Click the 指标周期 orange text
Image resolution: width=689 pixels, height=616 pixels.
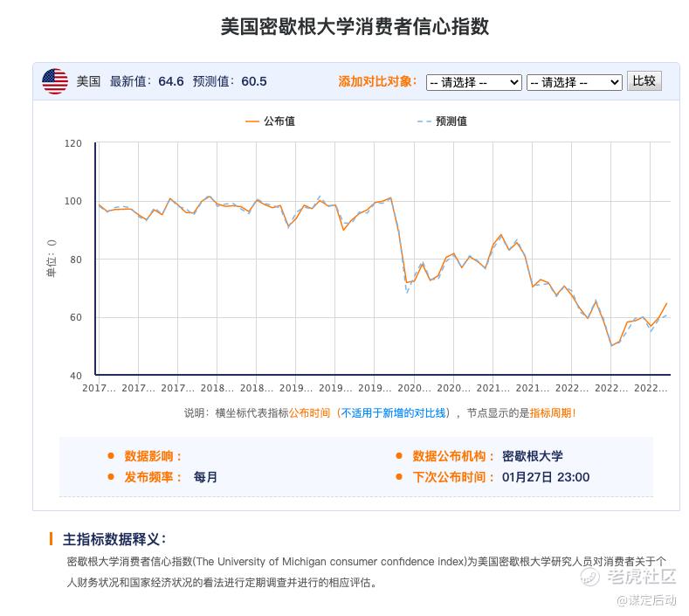pos(550,413)
